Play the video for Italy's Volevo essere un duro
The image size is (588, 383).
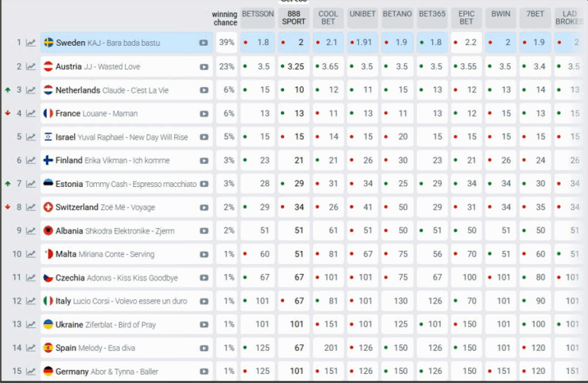pyautogui.click(x=204, y=301)
